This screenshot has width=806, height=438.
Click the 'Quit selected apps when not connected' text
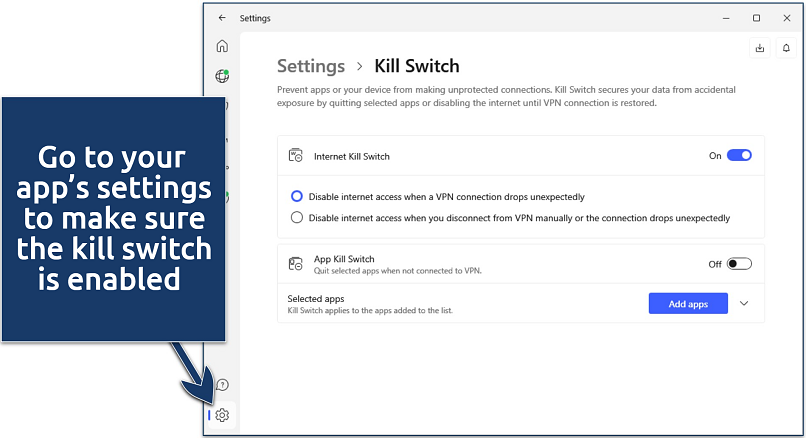pyautogui.click(x=397, y=270)
